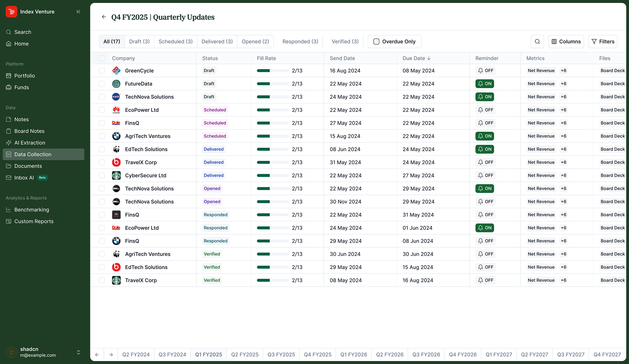This screenshot has height=364, width=629.
Task: Switch to Scheduled (3) tab
Action: [x=175, y=41]
